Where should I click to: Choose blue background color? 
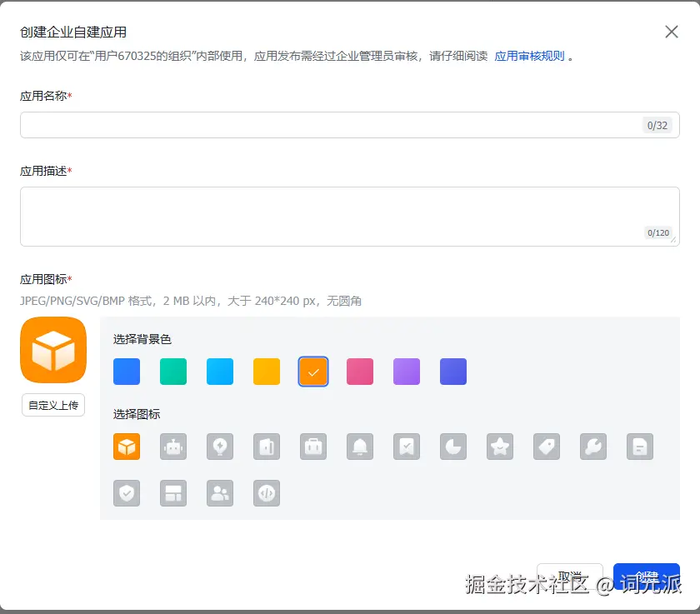pos(127,372)
